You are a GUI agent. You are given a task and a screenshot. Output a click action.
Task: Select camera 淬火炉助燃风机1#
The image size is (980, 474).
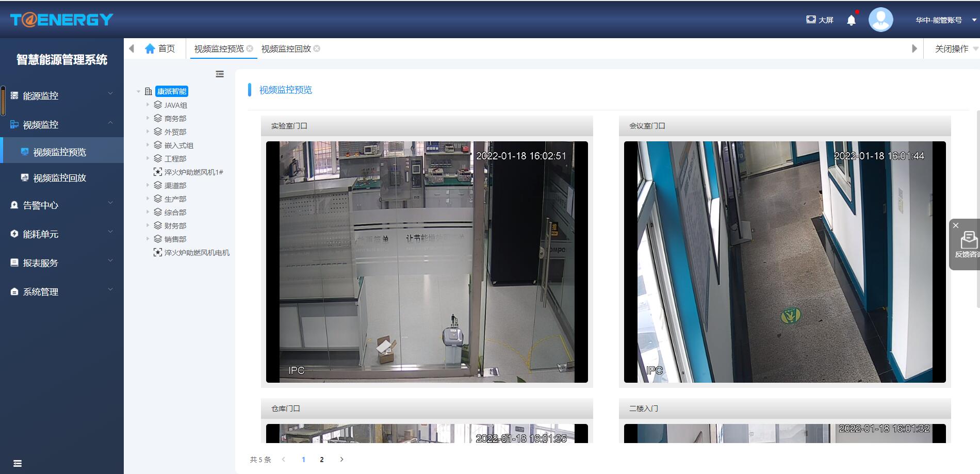pos(193,172)
